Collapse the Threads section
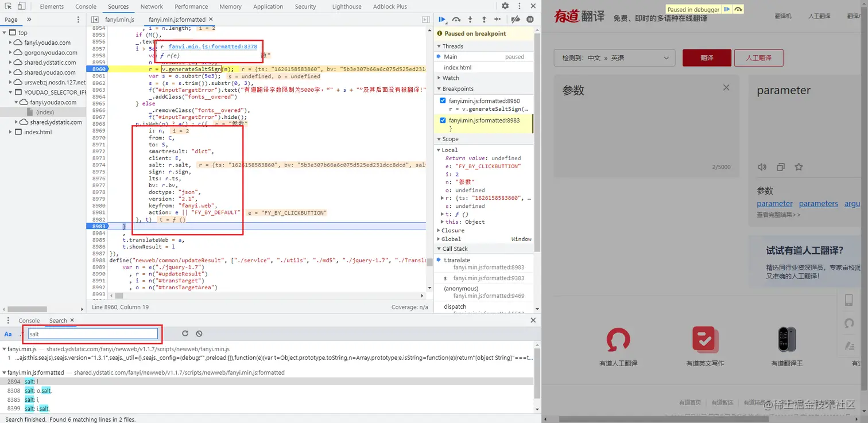Screen dimensions: 868x423 pyautogui.click(x=439, y=46)
